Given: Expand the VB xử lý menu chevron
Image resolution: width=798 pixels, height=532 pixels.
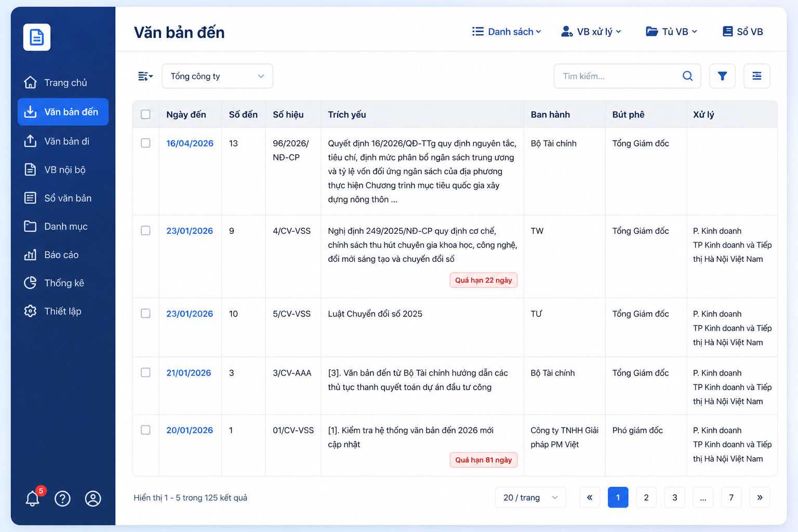Looking at the screenshot, I should (x=618, y=32).
